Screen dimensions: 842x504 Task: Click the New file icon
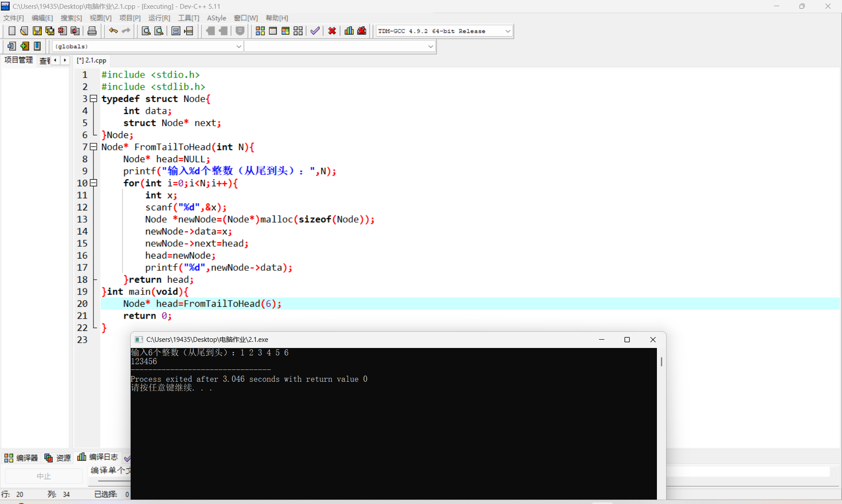pyautogui.click(x=12, y=31)
